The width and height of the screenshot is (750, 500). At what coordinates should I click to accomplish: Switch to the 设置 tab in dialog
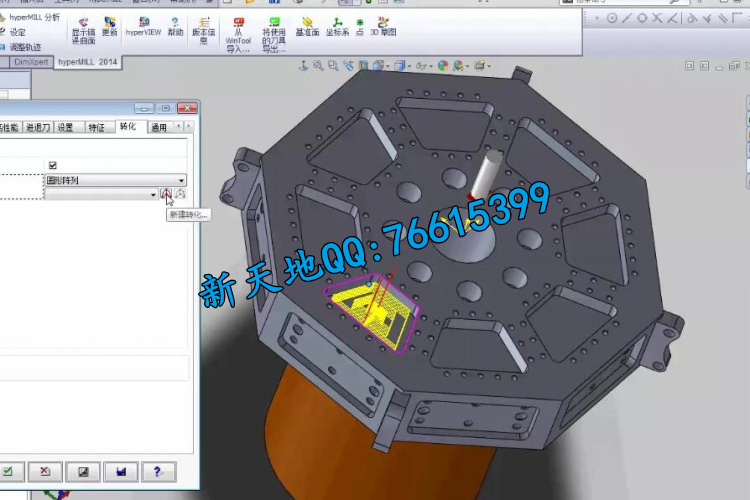pyautogui.click(x=65, y=128)
